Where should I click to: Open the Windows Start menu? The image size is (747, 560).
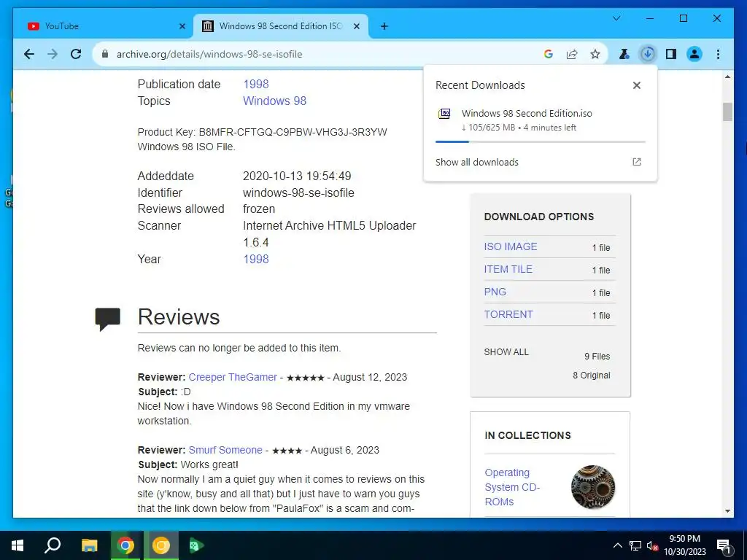click(18, 545)
